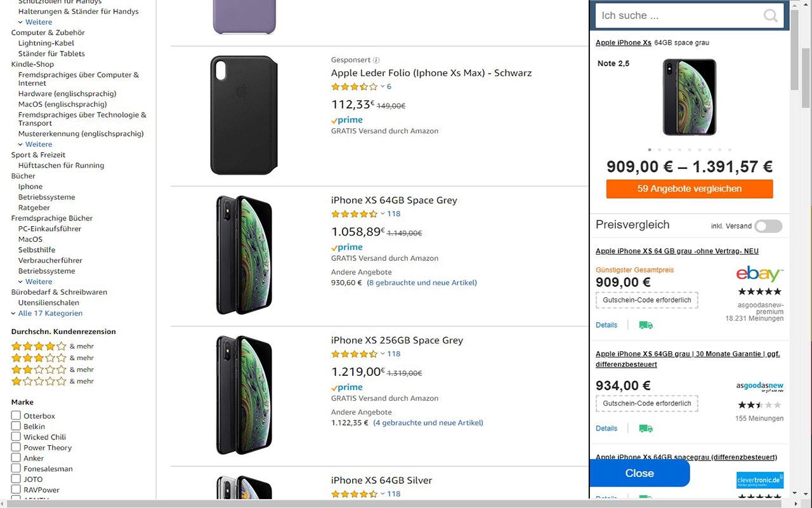Open rating dropdown for iPhone XS 64GB Space Grey
The image size is (812, 508).
(x=383, y=214)
